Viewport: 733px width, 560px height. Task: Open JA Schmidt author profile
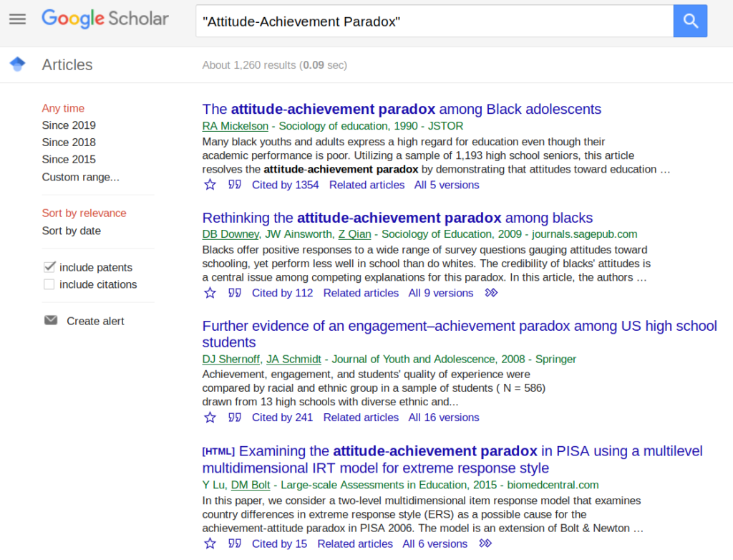293,359
